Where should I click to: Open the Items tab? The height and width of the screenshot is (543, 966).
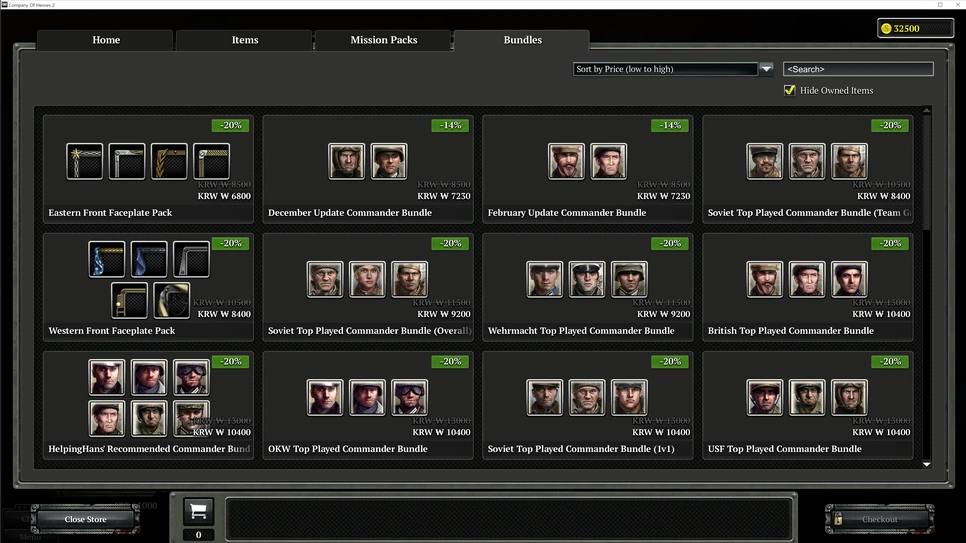tap(245, 40)
